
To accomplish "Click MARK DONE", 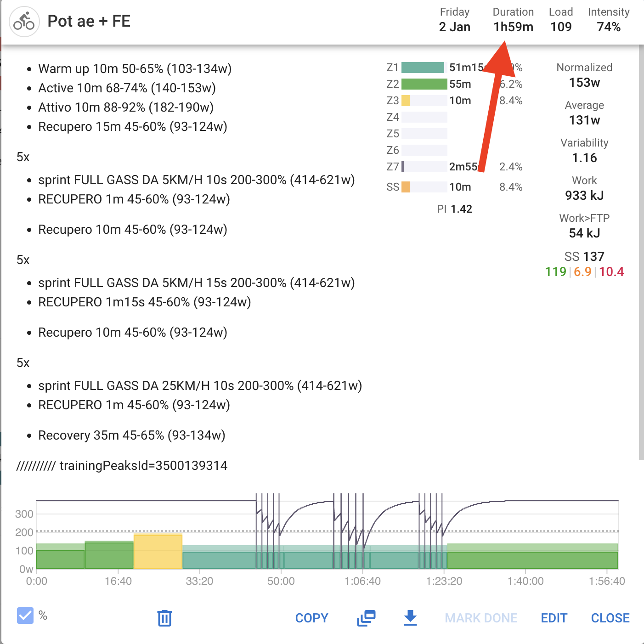I will [481, 618].
